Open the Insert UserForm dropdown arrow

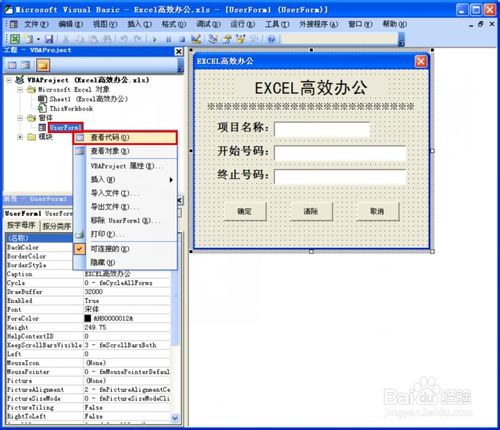[38, 39]
